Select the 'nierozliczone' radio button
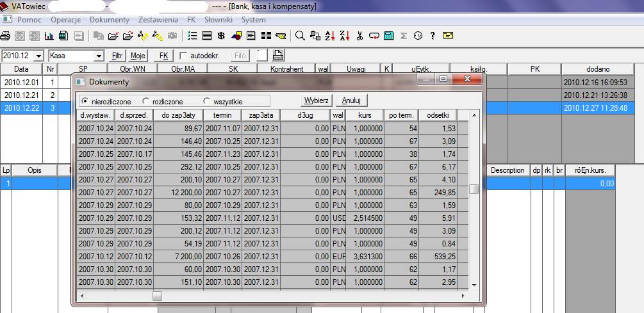The height and width of the screenshot is (313, 644). point(85,101)
